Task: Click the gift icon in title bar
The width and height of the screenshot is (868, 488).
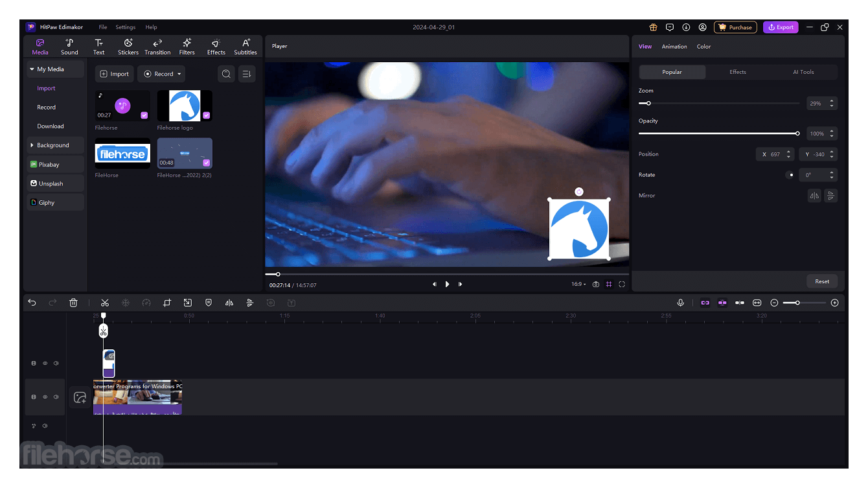Action: 653,27
